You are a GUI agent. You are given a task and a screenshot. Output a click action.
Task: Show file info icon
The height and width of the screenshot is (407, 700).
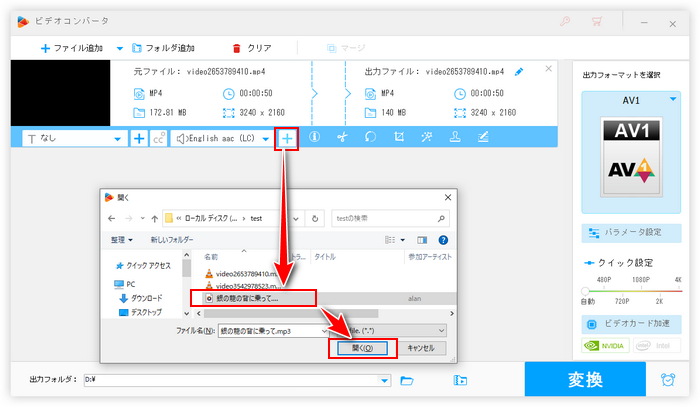pos(314,137)
